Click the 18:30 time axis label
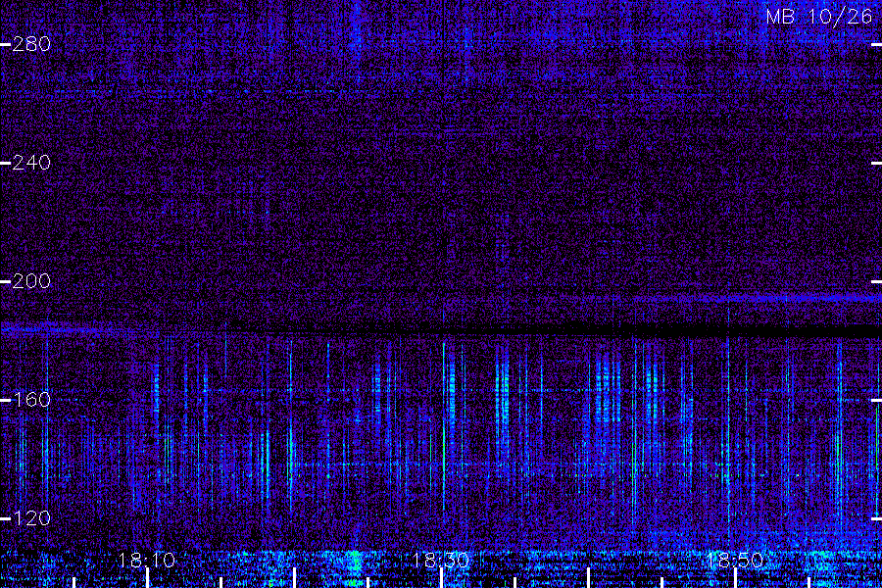The height and width of the screenshot is (588, 882). 440,560
